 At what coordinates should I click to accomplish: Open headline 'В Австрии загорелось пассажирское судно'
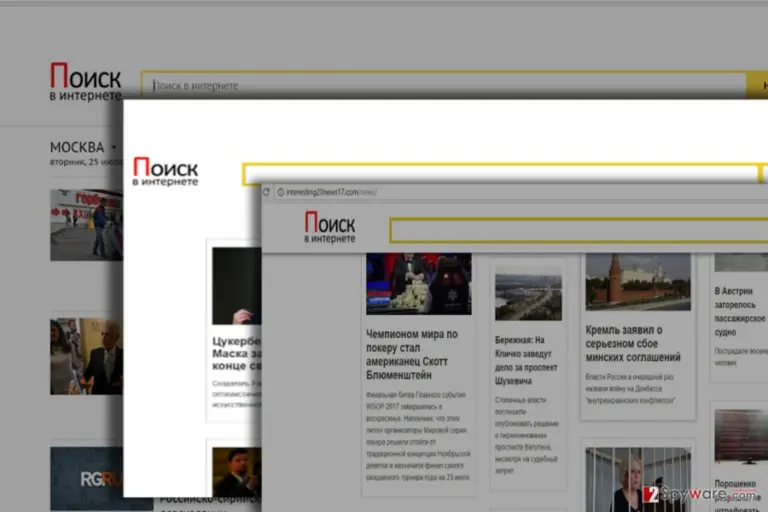pyautogui.click(x=739, y=312)
